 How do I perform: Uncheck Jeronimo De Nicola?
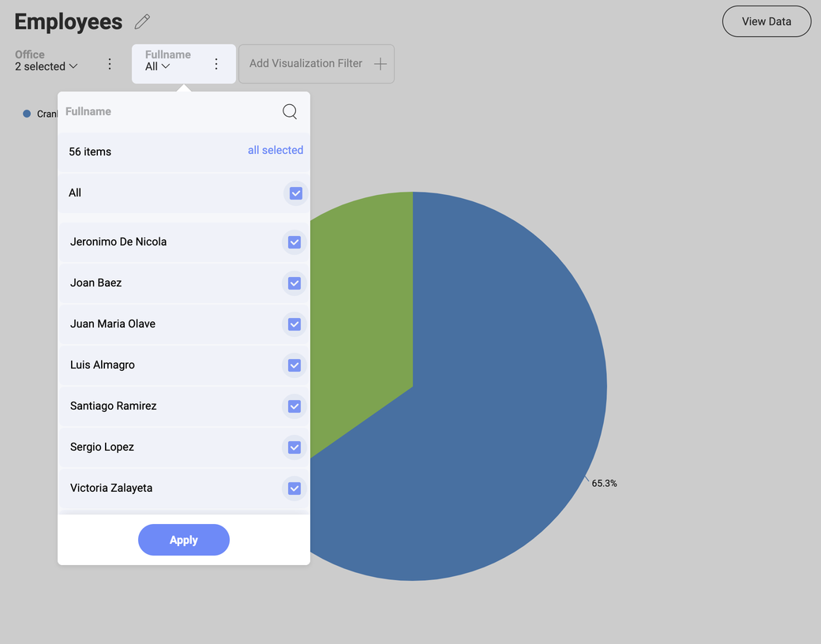tap(294, 242)
